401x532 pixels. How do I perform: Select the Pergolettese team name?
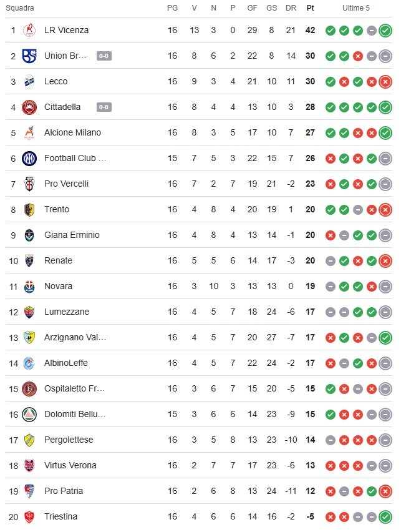(x=69, y=440)
